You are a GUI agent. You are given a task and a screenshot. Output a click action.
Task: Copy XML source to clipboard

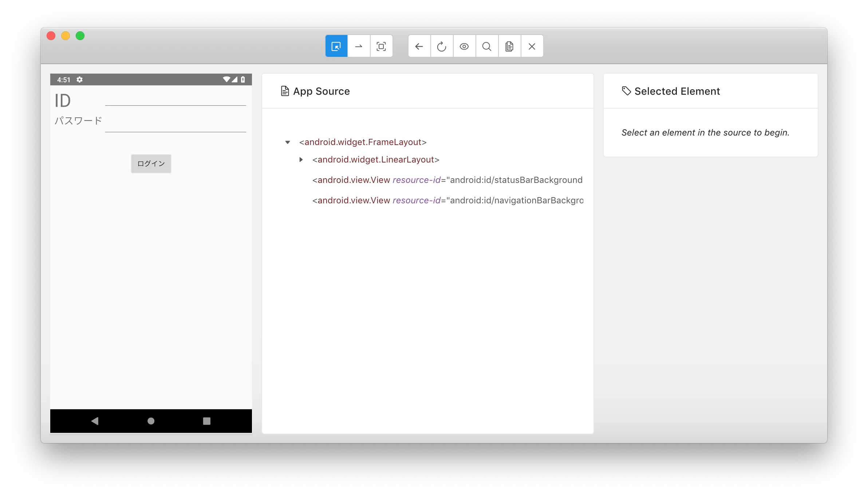509,46
